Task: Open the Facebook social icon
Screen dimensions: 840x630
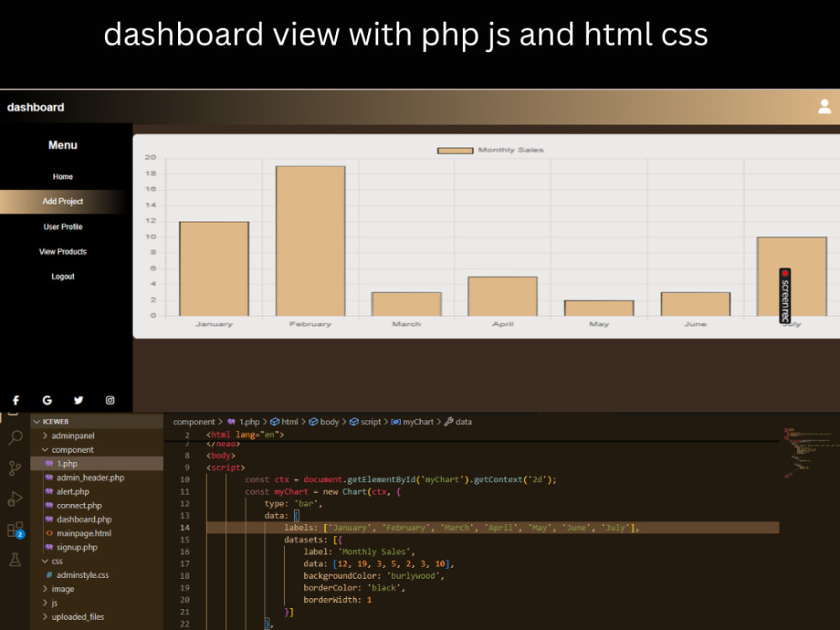Action: coord(16,400)
